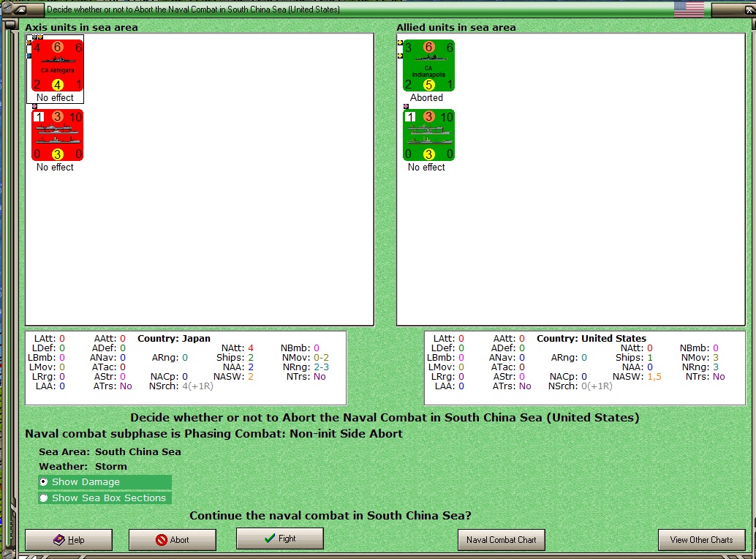Screen dimensions: 756x559
Task: Select the Show Damage radio option
Action: (105, 482)
